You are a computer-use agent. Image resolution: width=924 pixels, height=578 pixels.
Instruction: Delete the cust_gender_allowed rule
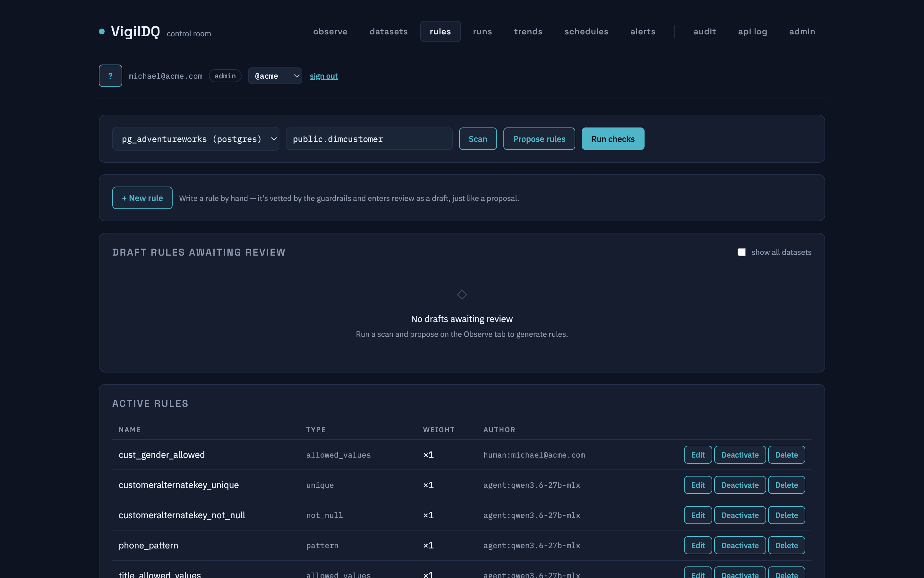point(786,455)
